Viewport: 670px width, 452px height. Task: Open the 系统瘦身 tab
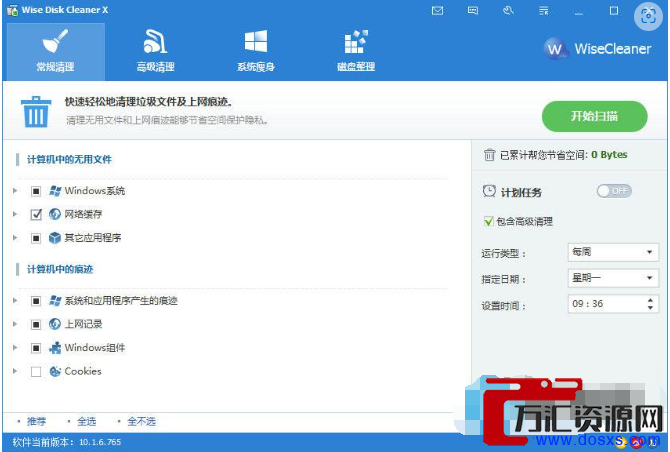coord(256,52)
